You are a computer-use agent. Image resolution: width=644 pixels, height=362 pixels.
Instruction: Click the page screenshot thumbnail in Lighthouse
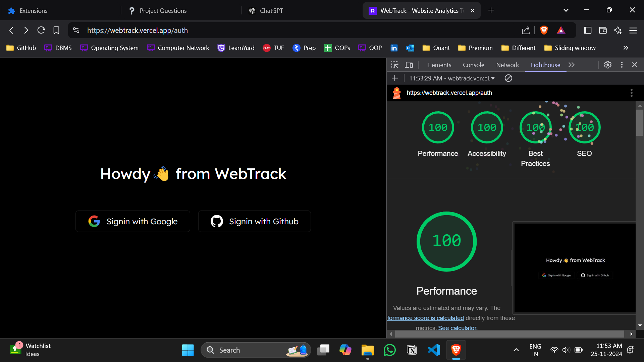click(x=575, y=268)
